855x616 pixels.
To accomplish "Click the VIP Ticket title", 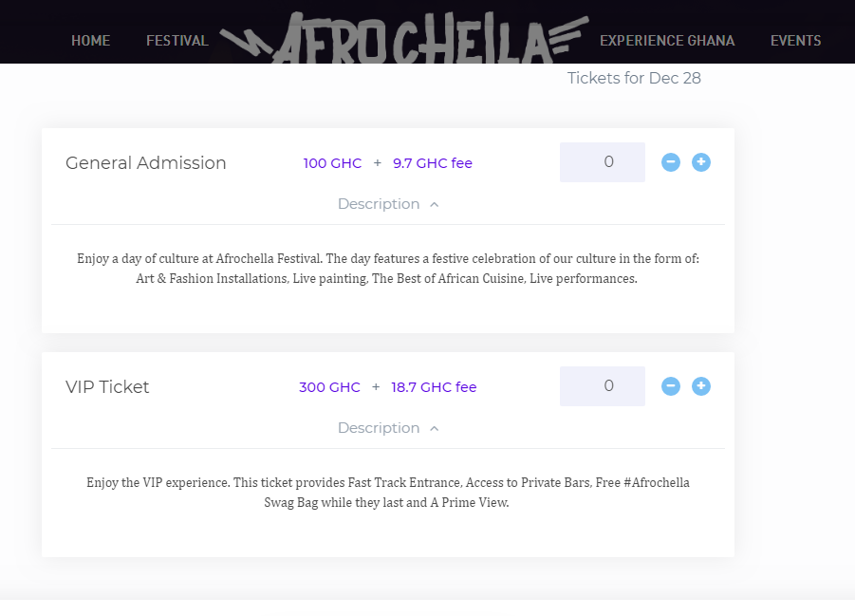I will click(x=107, y=387).
